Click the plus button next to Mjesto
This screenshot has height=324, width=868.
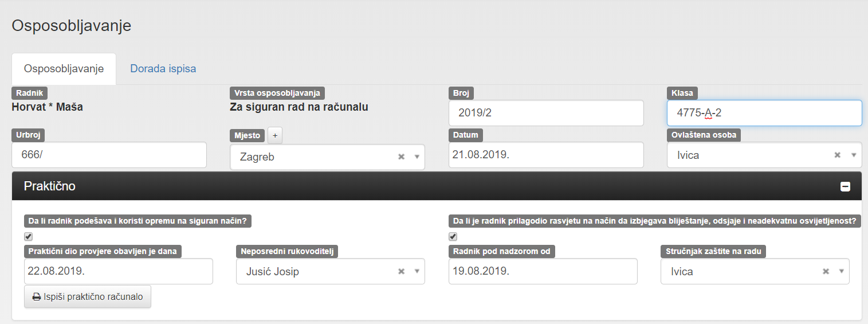point(275,135)
